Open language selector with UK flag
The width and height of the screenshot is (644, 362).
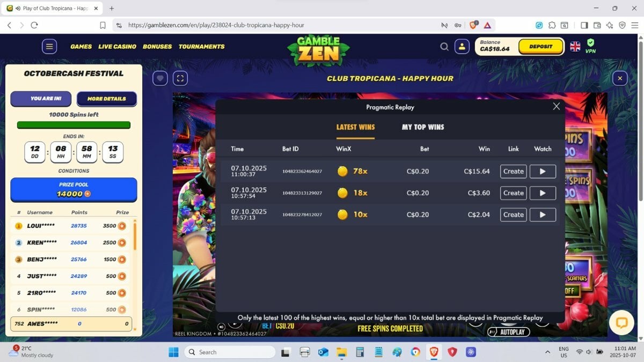pyautogui.click(x=575, y=47)
